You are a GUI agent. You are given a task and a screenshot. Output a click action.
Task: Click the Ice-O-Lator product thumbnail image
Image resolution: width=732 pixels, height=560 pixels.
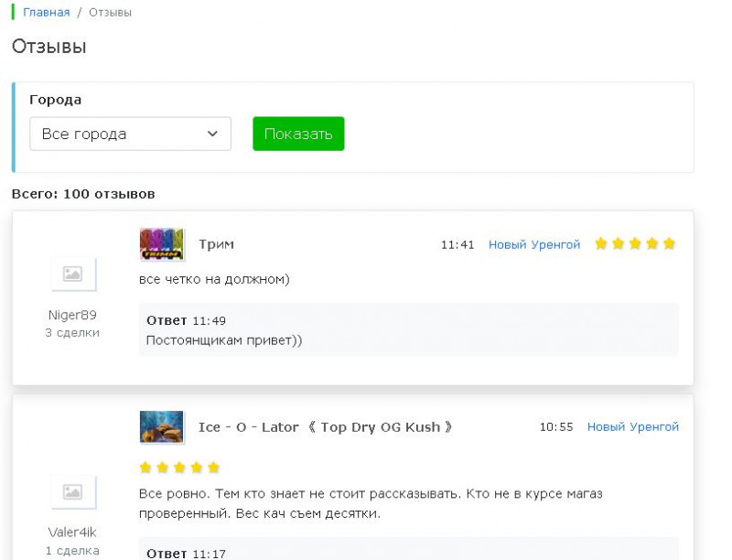162,426
